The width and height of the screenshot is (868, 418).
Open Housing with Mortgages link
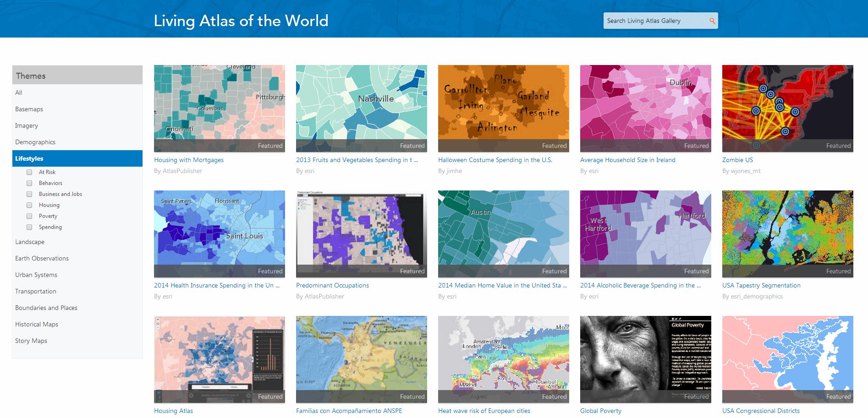189,160
